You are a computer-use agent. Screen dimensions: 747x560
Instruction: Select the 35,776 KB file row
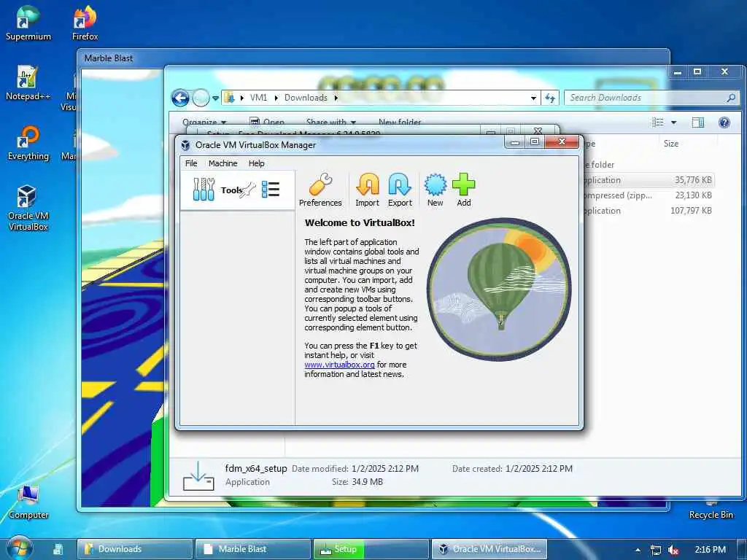click(649, 180)
